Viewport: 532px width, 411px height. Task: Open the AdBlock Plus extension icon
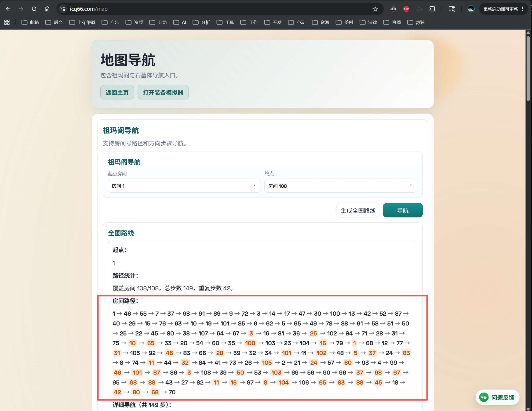click(x=406, y=9)
